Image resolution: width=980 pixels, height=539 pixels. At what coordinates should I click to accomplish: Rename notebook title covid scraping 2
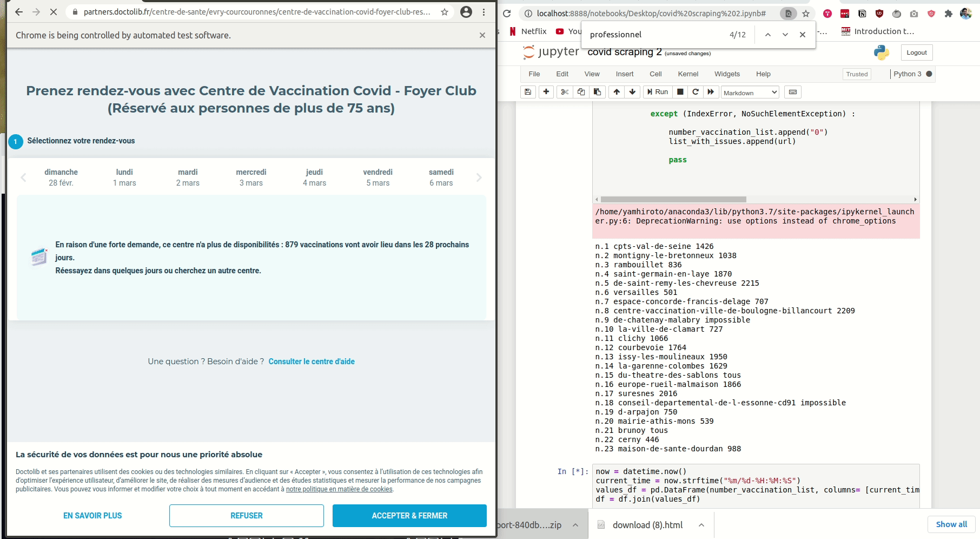[625, 52]
